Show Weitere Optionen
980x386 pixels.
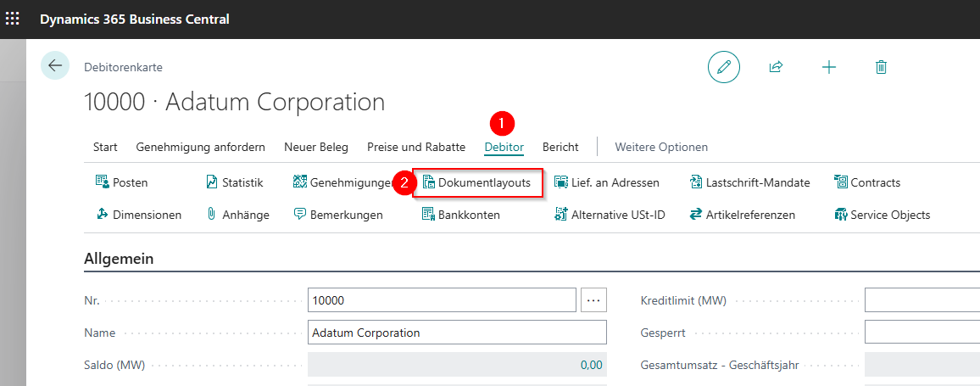(662, 148)
